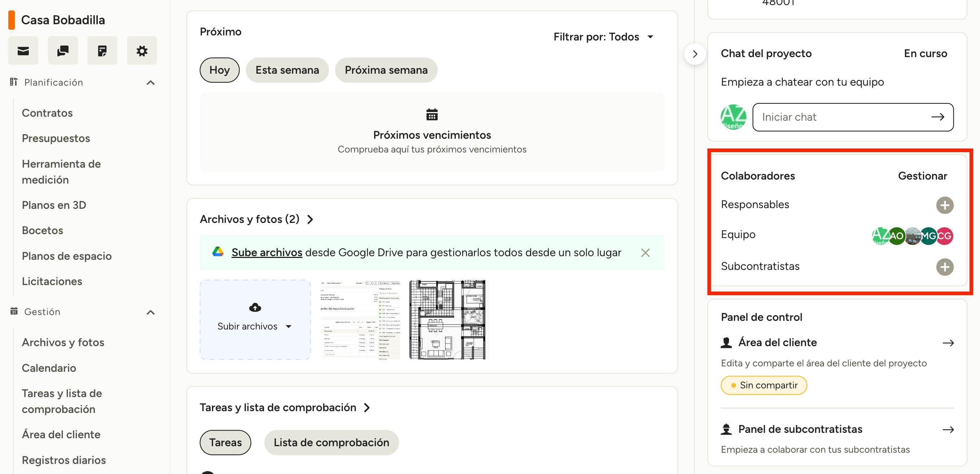Open Presupuestos in the sidebar
The image size is (980, 474).
coord(56,138)
